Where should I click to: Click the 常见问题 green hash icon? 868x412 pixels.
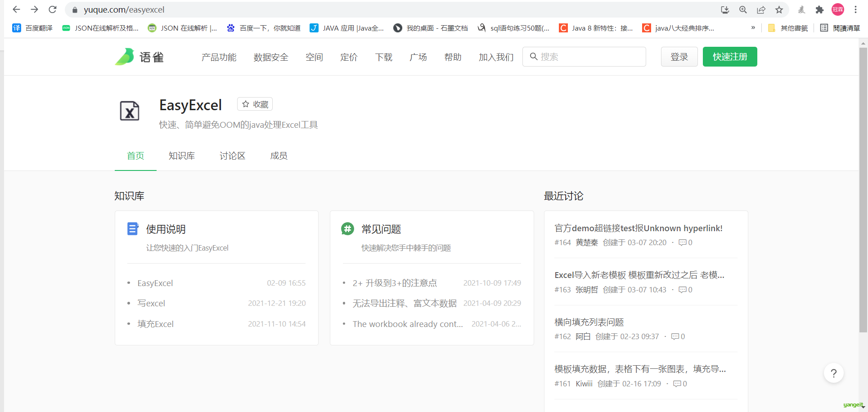[x=347, y=229]
